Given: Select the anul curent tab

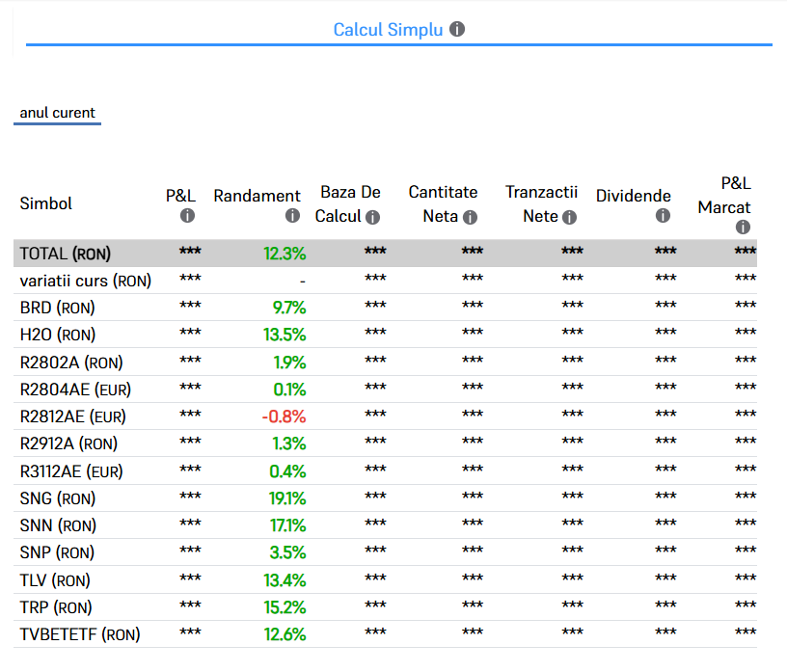Looking at the screenshot, I should [x=58, y=113].
